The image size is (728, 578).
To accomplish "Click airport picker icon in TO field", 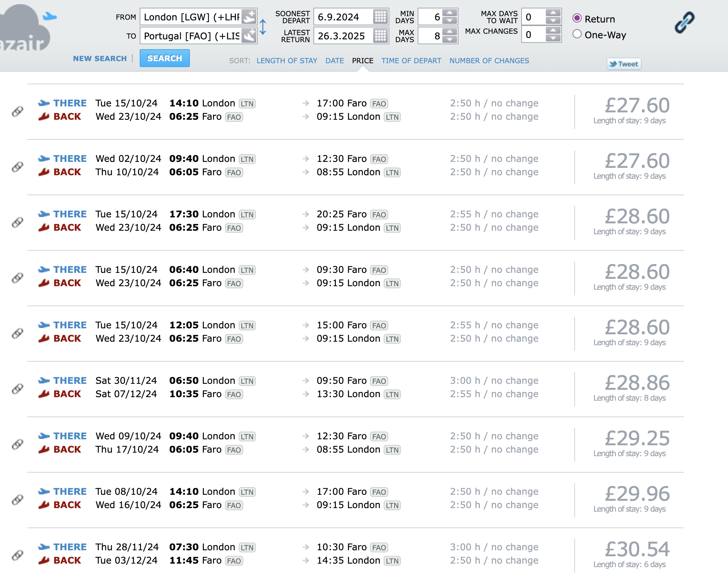I will 249,36.
